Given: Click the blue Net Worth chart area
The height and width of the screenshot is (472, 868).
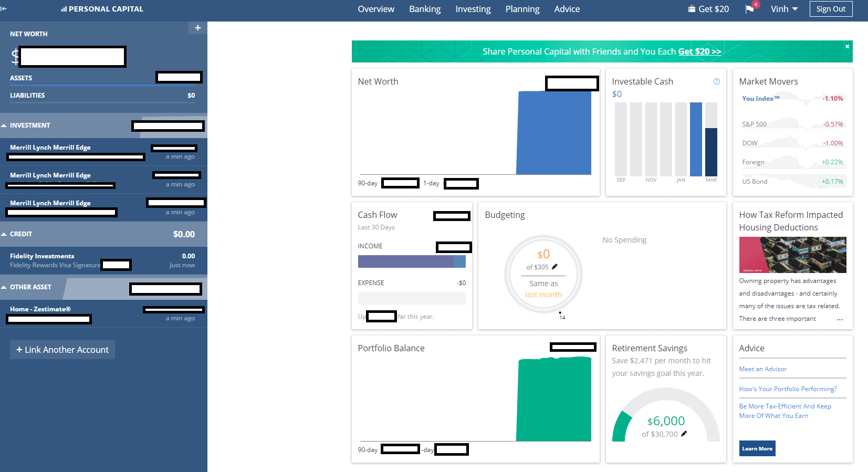Looking at the screenshot, I should (x=554, y=133).
